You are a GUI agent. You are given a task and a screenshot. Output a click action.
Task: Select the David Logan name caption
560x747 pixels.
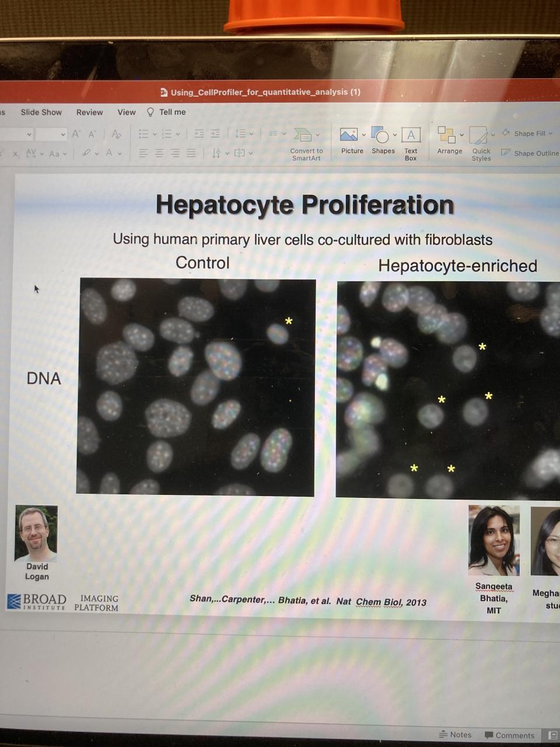[x=37, y=571]
